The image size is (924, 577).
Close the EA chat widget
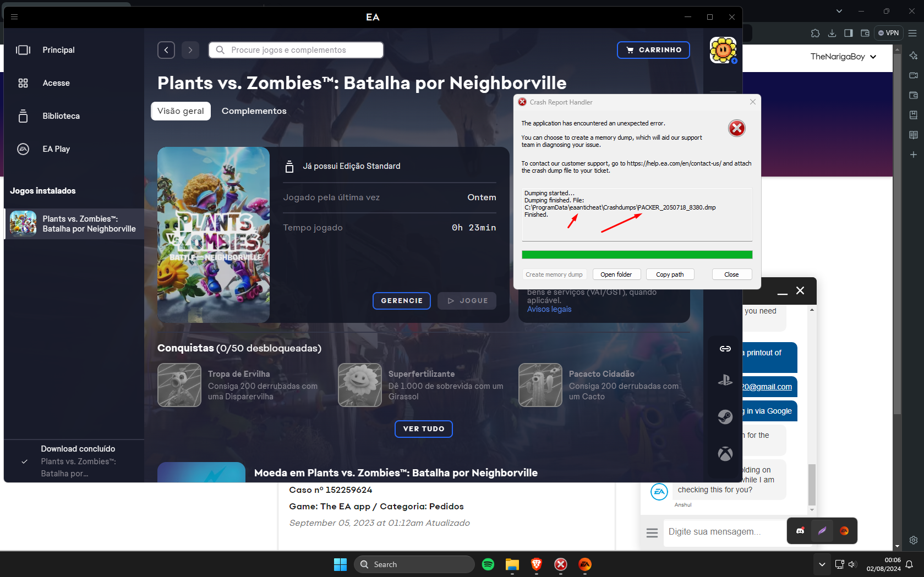(x=800, y=290)
